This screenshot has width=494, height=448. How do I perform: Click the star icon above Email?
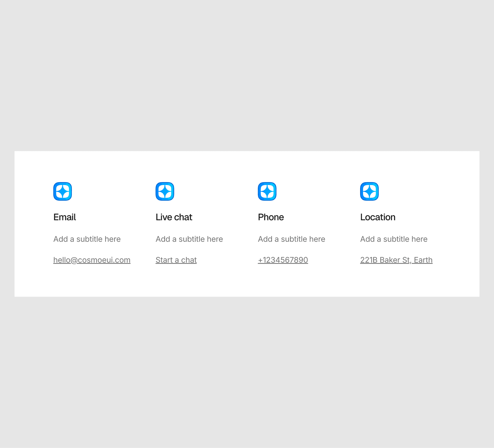pyautogui.click(x=62, y=191)
